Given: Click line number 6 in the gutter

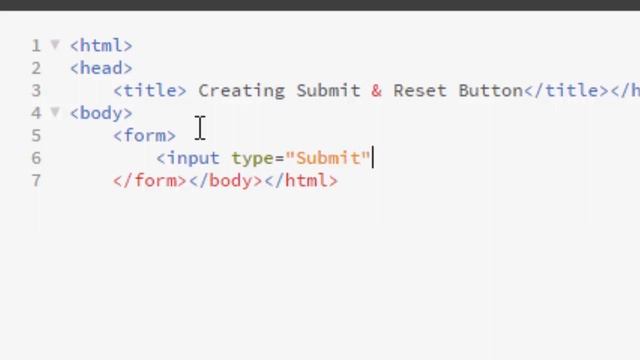Looking at the screenshot, I should coord(36,158).
